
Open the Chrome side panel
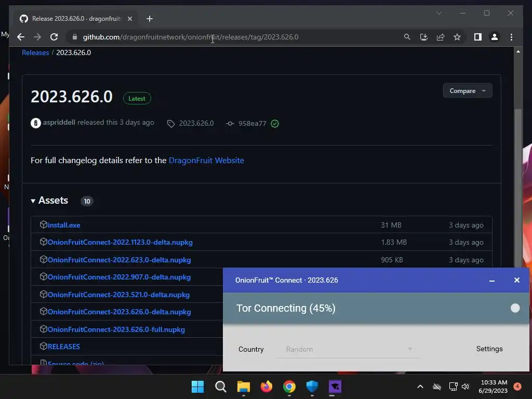click(x=478, y=37)
